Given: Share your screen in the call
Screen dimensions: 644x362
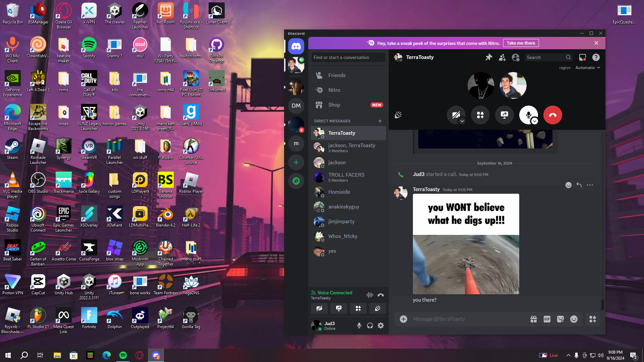Looking at the screenshot, I should (x=504, y=115).
